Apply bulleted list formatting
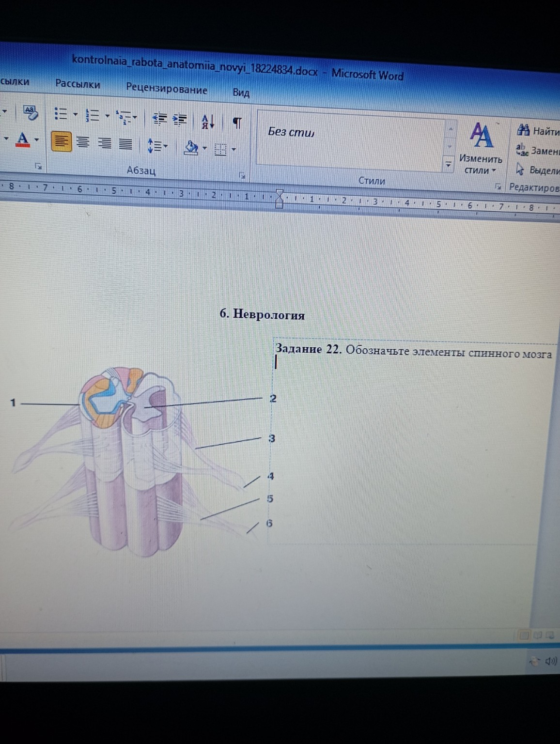This screenshot has width=560, height=744. point(61,114)
